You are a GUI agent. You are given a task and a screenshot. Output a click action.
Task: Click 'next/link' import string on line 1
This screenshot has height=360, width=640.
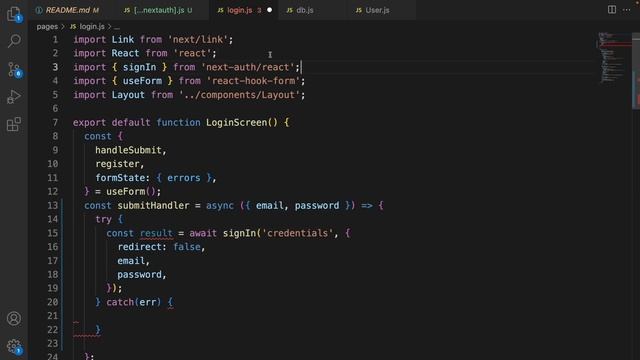click(198, 40)
